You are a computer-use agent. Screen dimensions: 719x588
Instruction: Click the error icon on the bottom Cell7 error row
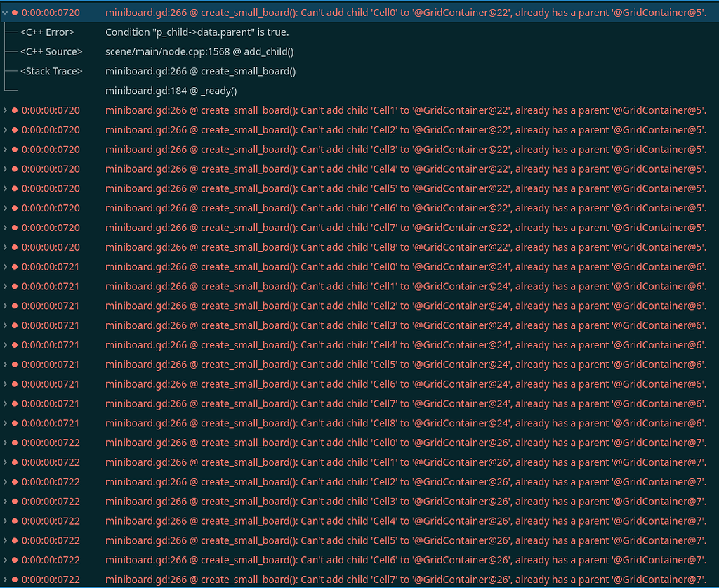coord(15,579)
